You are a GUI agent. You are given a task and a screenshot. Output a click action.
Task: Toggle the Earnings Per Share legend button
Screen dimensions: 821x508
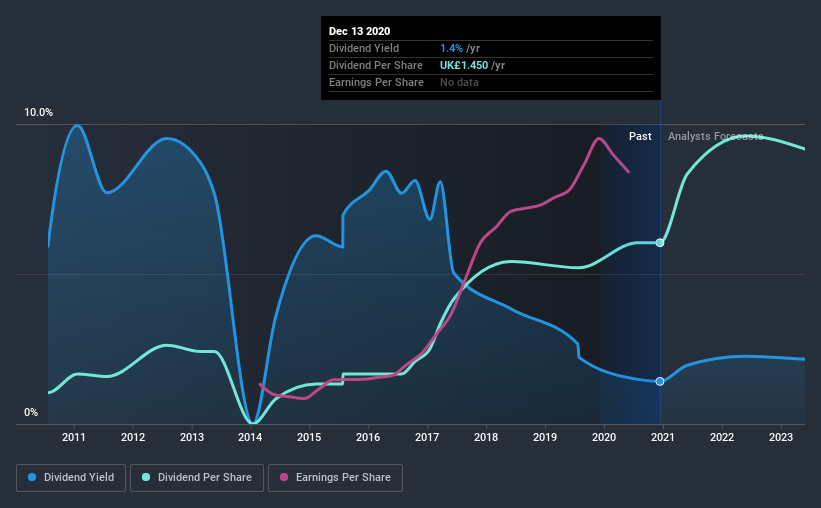tap(336, 478)
